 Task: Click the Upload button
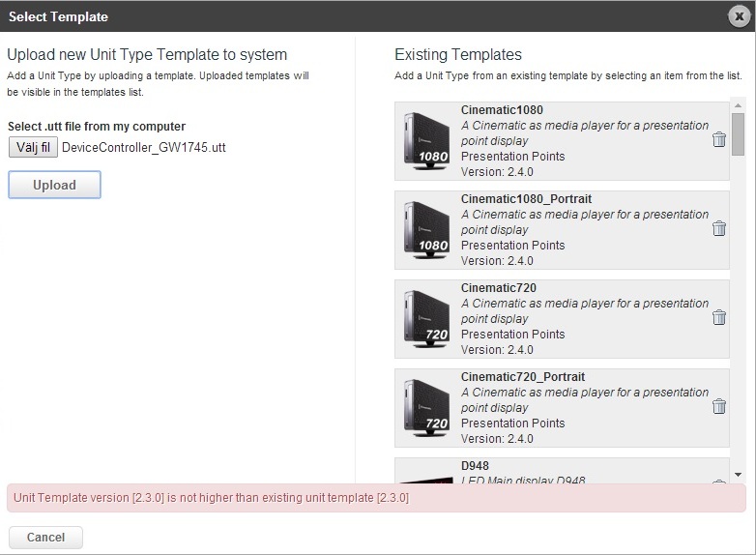pos(54,185)
